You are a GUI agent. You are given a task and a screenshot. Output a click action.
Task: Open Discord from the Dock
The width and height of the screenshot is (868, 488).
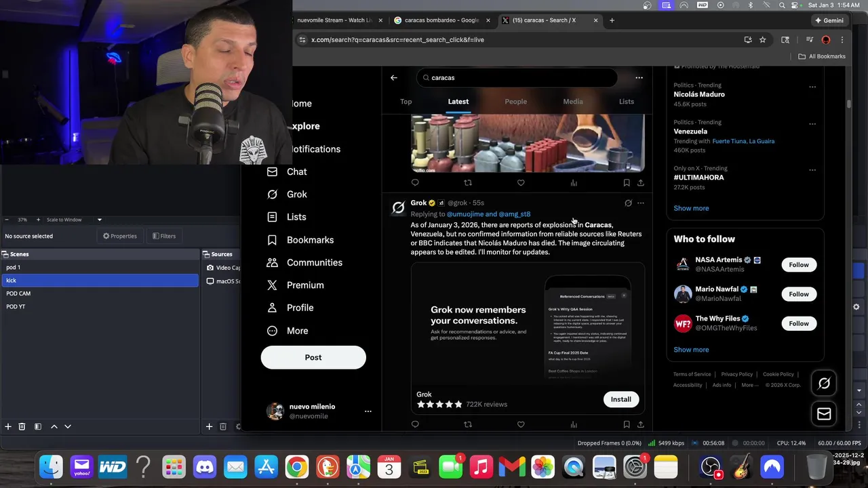(204, 466)
